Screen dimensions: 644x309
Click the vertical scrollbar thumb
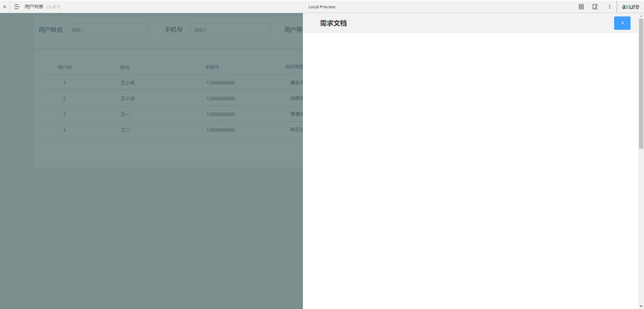coord(641,83)
